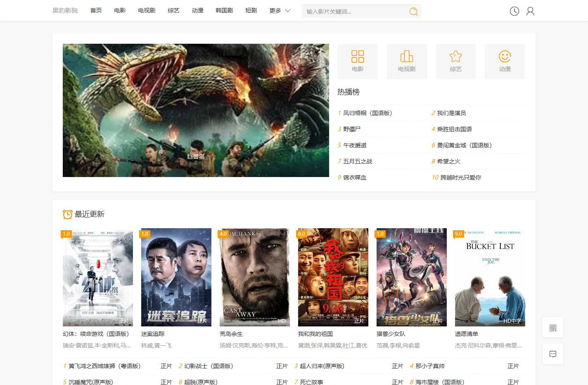Open watch history clock icon
Screen dimensions: 588x385
514,11
